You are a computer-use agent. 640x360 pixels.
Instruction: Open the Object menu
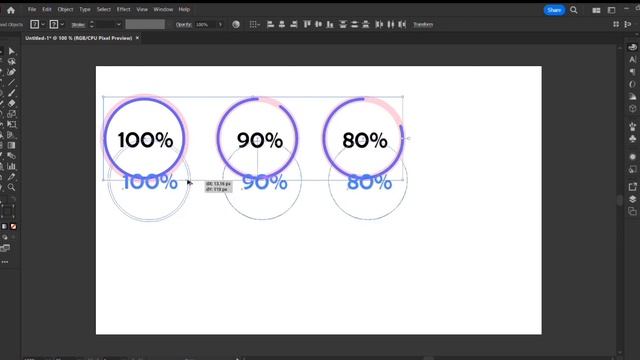(65, 9)
